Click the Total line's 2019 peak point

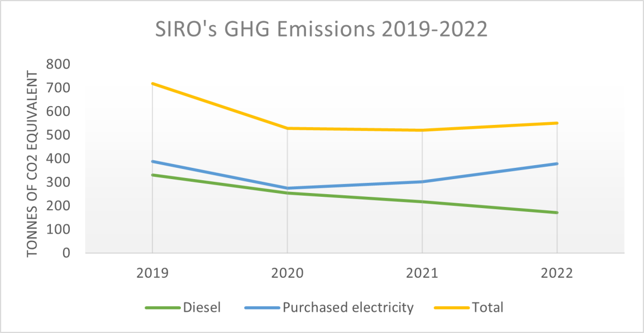pos(152,84)
